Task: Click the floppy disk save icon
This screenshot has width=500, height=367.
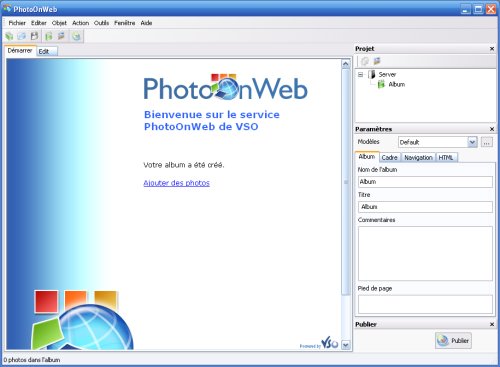Action: pos(34,36)
